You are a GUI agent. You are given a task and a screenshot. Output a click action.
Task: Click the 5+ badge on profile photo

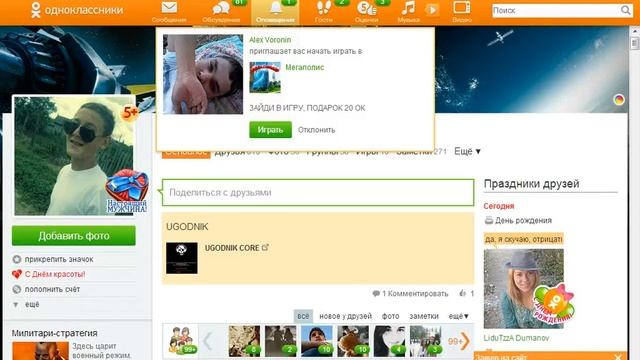130,112
